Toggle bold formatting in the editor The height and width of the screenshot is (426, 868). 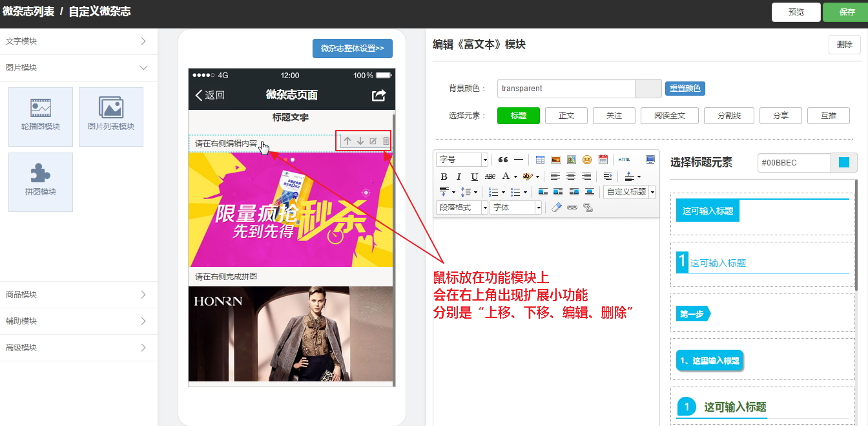pos(444,176)
